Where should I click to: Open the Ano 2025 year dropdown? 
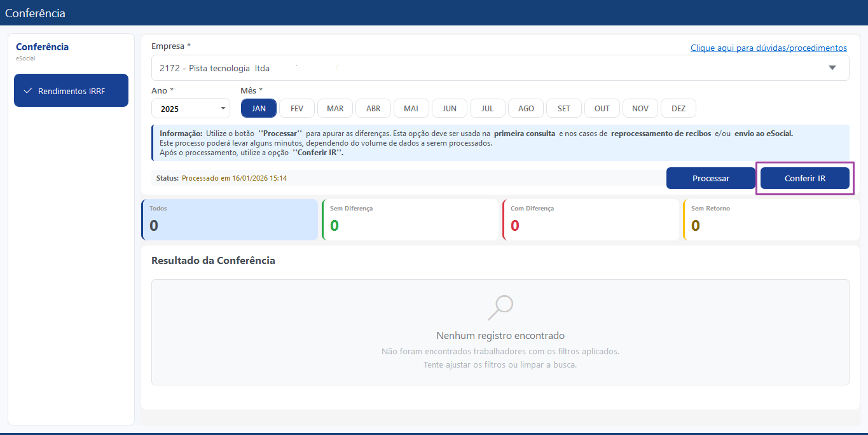click(x=191, y=108)
